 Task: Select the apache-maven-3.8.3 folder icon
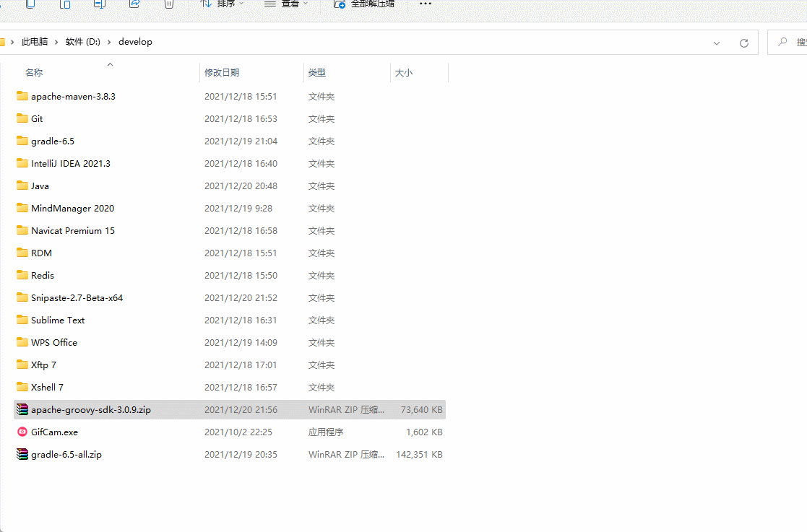click(22, 96)
